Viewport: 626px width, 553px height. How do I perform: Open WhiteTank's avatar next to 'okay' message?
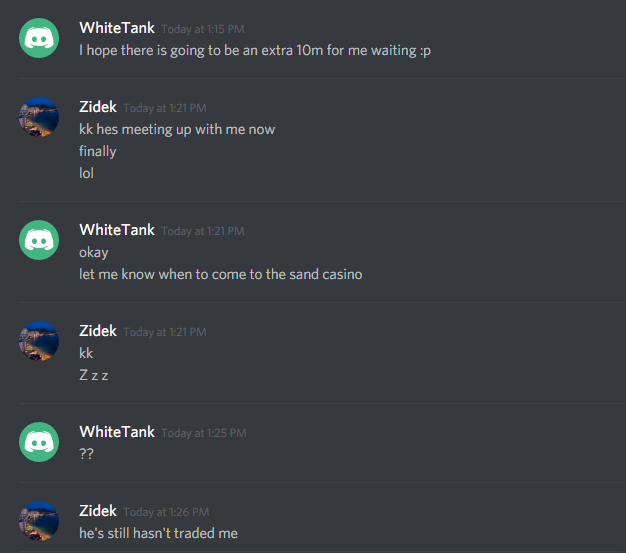pos(39,240)
